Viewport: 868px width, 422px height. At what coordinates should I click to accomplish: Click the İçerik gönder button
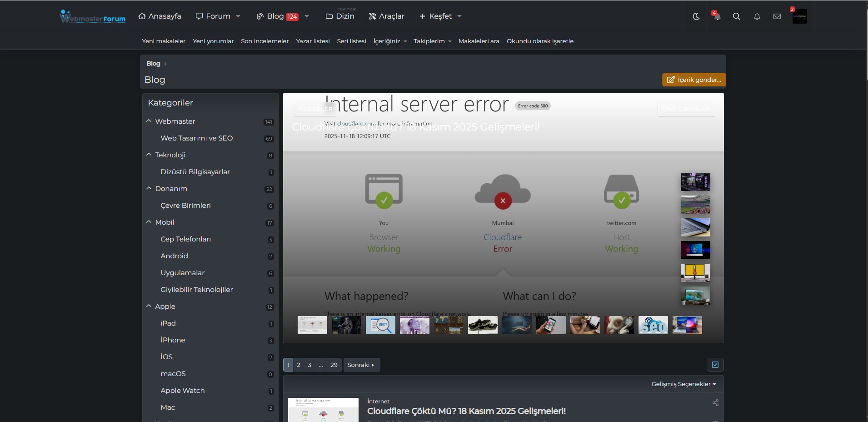point(693,80)
